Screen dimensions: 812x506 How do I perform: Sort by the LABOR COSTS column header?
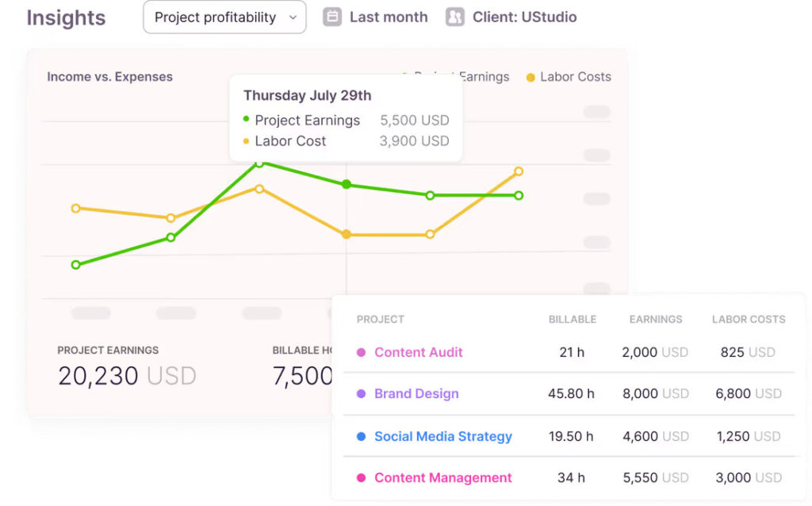748,320
